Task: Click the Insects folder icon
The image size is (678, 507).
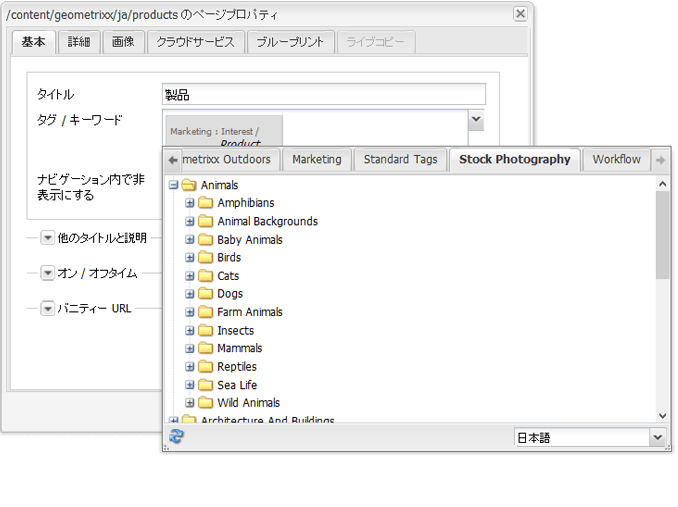Action: coord(205,331)
